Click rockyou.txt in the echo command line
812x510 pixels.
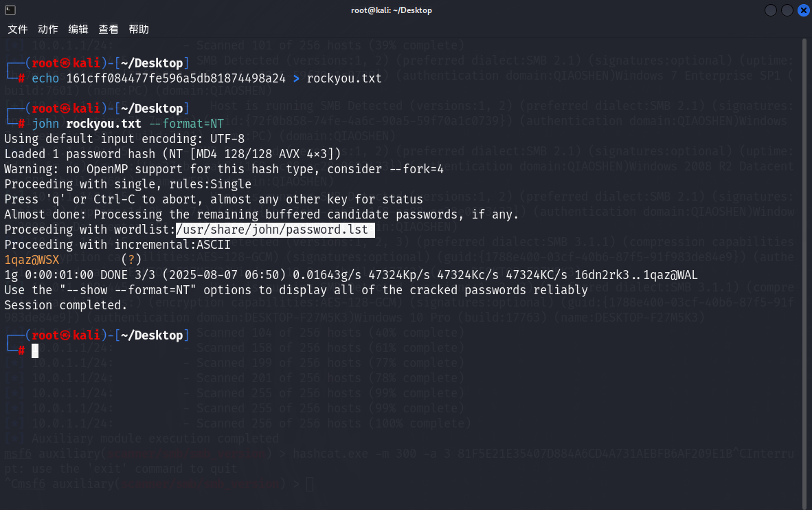click(x=343, y=78)
